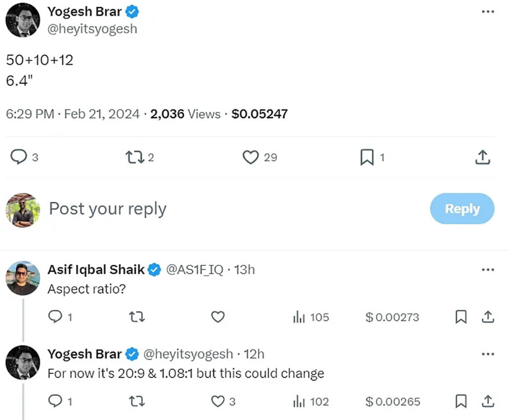The height and width of the screenshot is (420, 507).
Task: Like the Aspect ratio? reply
Action: (218, 317)
